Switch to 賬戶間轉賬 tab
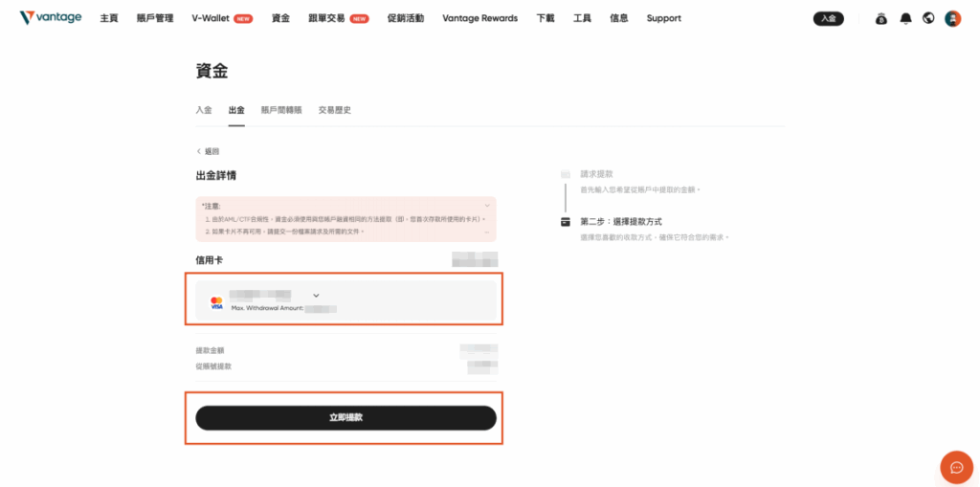The image size is (980, 487). (281, 110)
